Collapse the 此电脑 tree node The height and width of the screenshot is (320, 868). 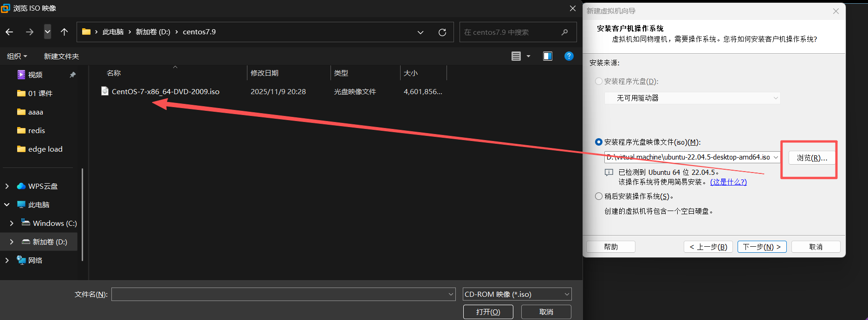point(7,205)
